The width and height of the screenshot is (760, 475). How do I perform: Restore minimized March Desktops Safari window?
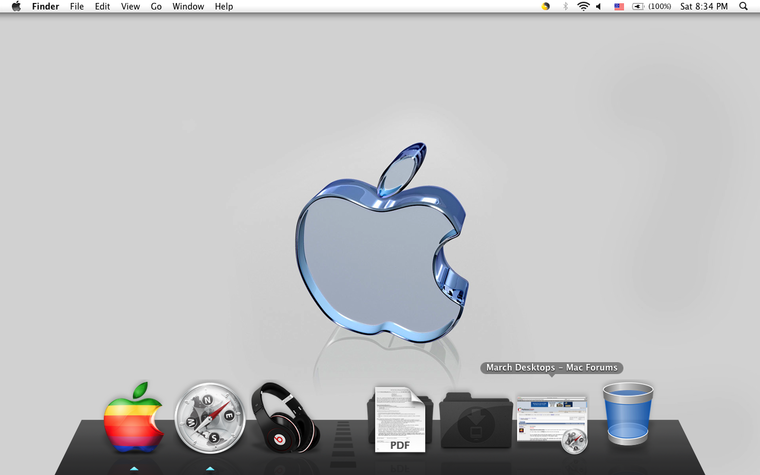(552, 425)
